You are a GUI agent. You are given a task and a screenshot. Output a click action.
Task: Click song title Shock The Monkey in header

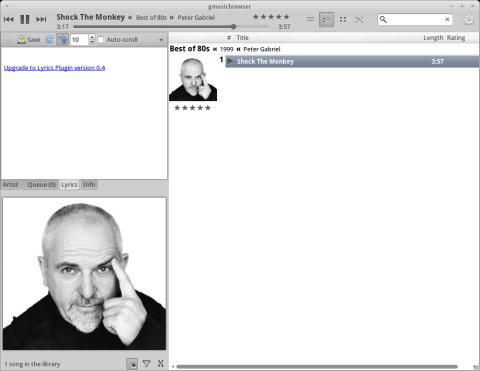[90, 17]
